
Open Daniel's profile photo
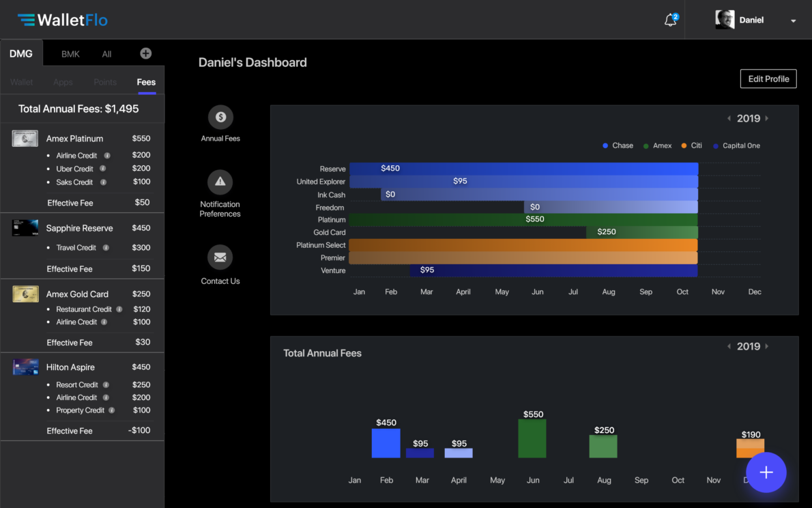[x=725, y=20]
